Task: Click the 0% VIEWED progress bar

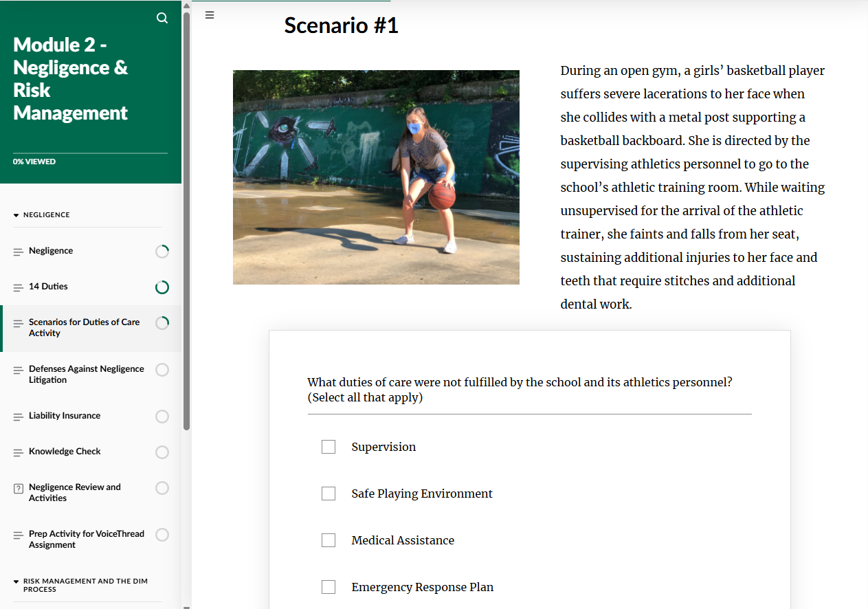Action: (34, 161)
